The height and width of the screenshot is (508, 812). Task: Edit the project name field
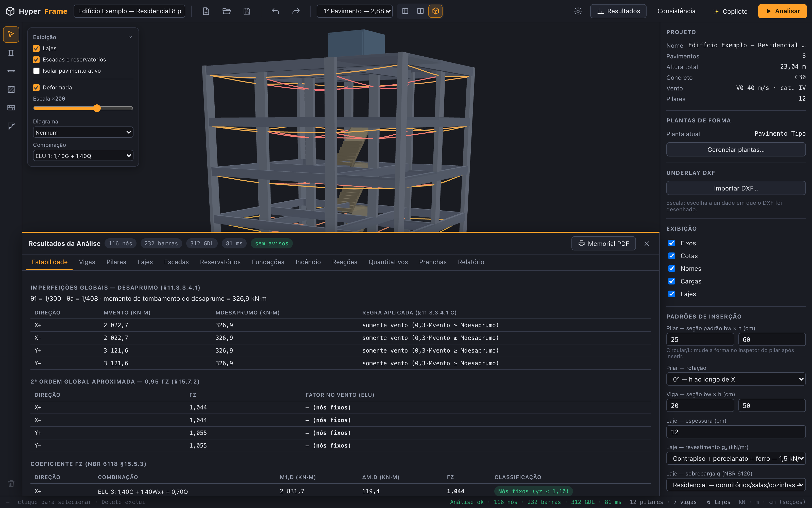129,11
